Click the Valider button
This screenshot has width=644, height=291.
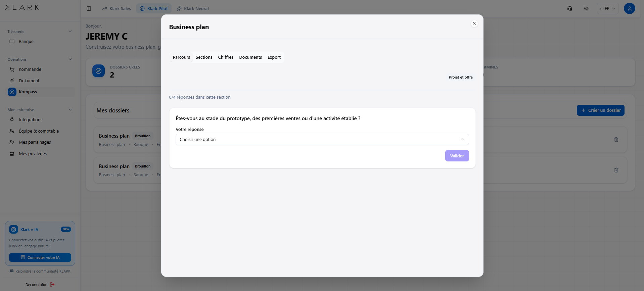click(457, 156)
